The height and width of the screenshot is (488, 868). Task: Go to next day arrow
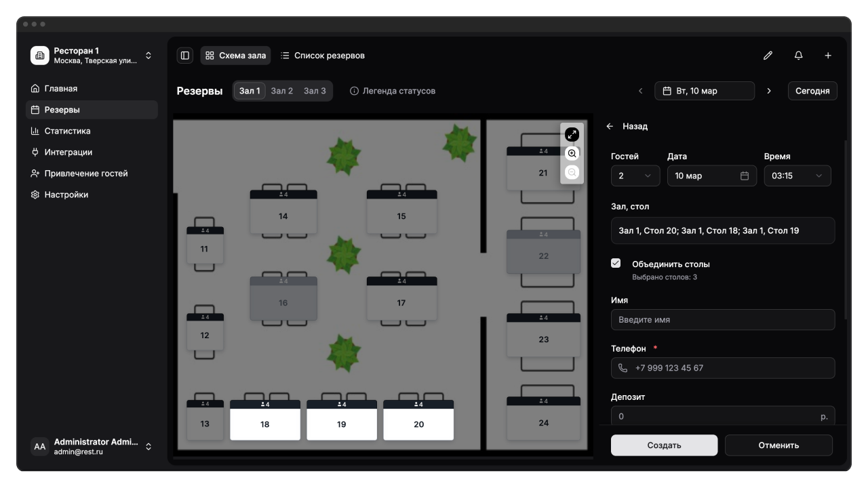(768, 91)
